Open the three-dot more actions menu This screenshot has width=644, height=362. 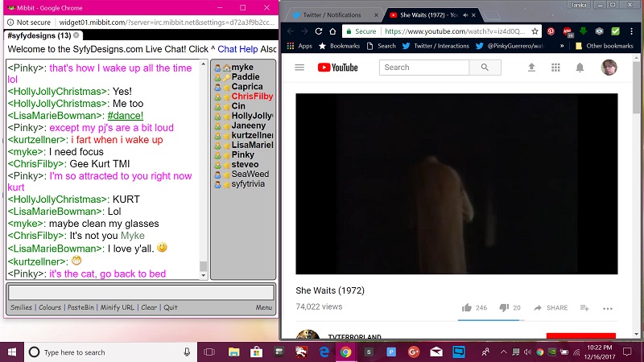[x=608, y=308]
